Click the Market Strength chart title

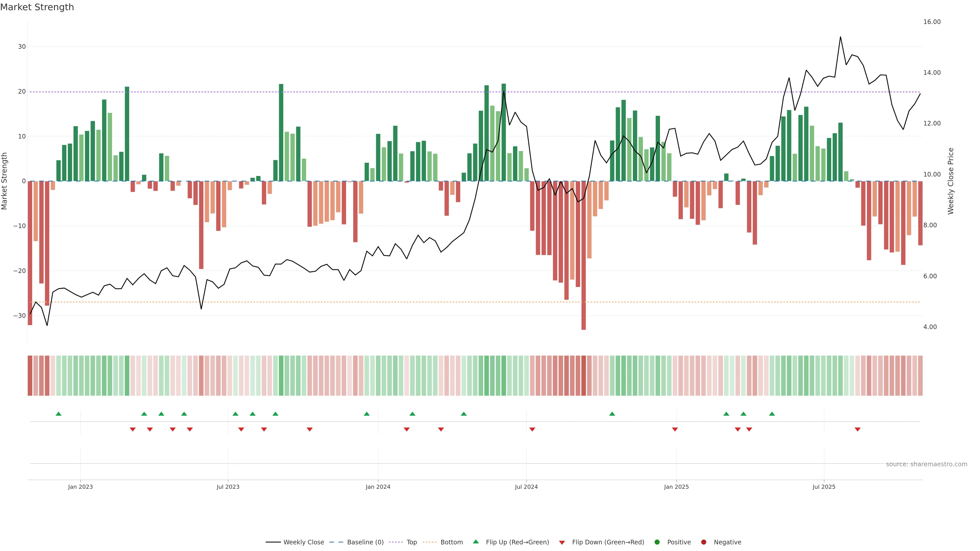(37, 7)
